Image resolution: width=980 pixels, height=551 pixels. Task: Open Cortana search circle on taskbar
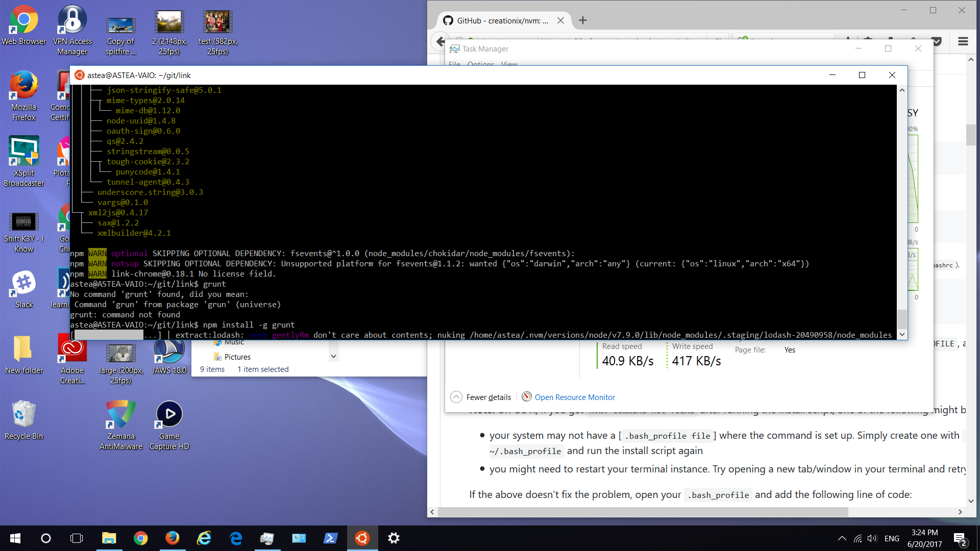(x=46, y=538)
